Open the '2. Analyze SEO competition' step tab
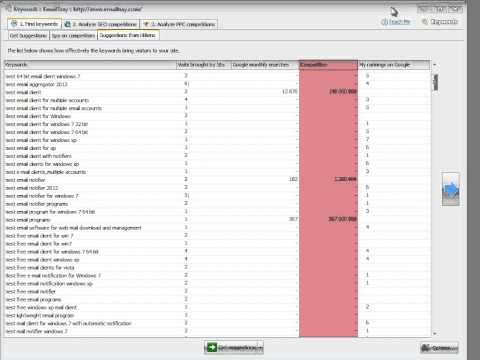 pyautogui.click(x=101, y=24)
